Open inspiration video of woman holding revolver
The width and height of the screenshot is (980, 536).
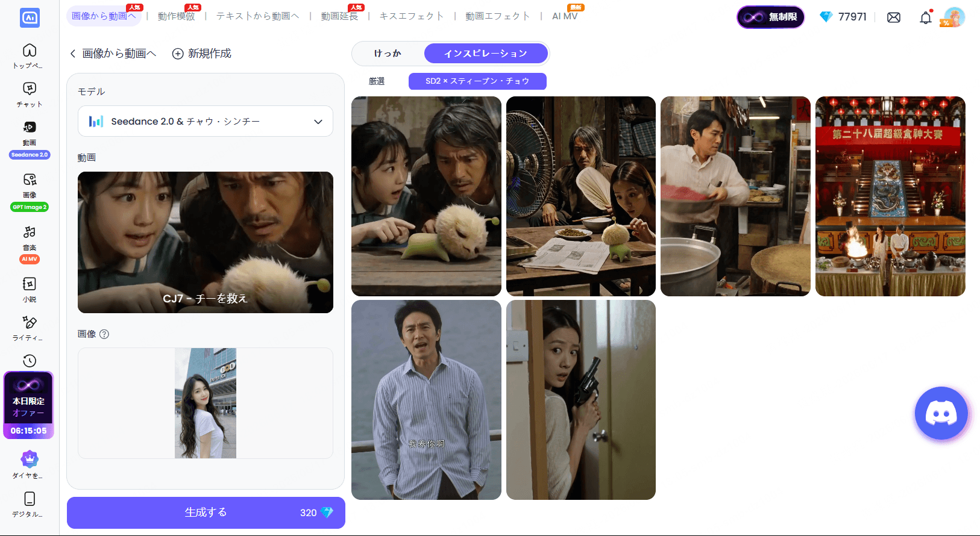pos(581,400)
